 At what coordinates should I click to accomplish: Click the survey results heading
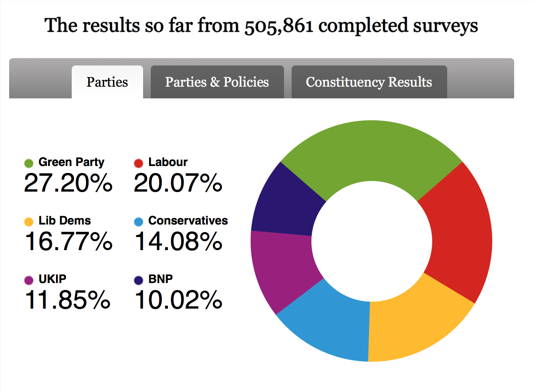point(261,26)
